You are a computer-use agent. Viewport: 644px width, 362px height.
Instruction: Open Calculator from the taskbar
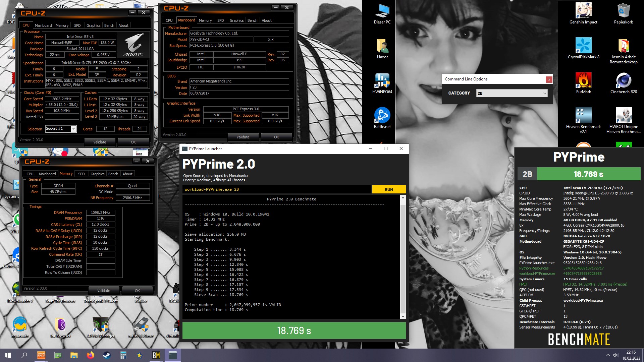pos(123,355)
